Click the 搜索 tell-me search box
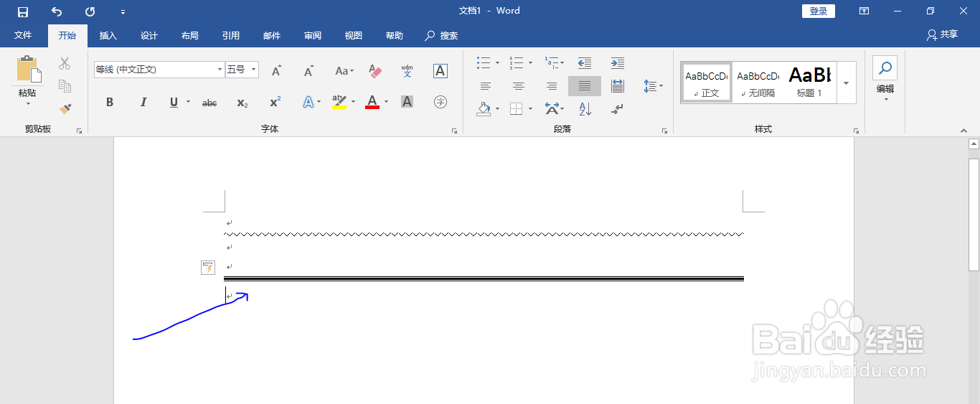Viewport: 980px width, 404px height. coord(442,36)
